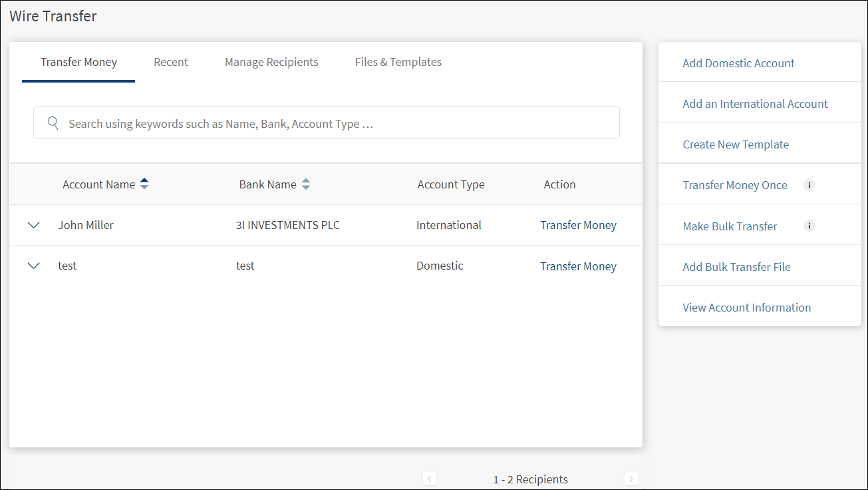Click Transfer Money for test recipient
This screenshot has width=868, height=490.
click(x=578, y=266)
